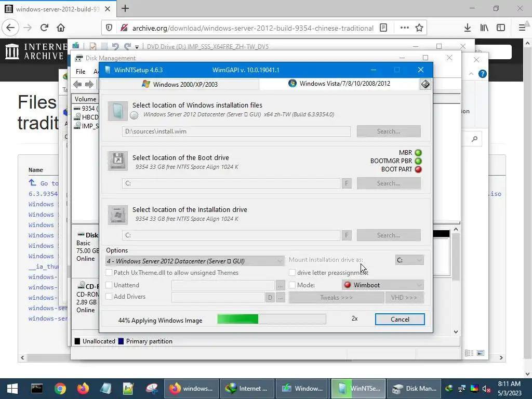Enable Add Drivers checkbox
This screenshot has height=399, width=532.
click(109, 297)
